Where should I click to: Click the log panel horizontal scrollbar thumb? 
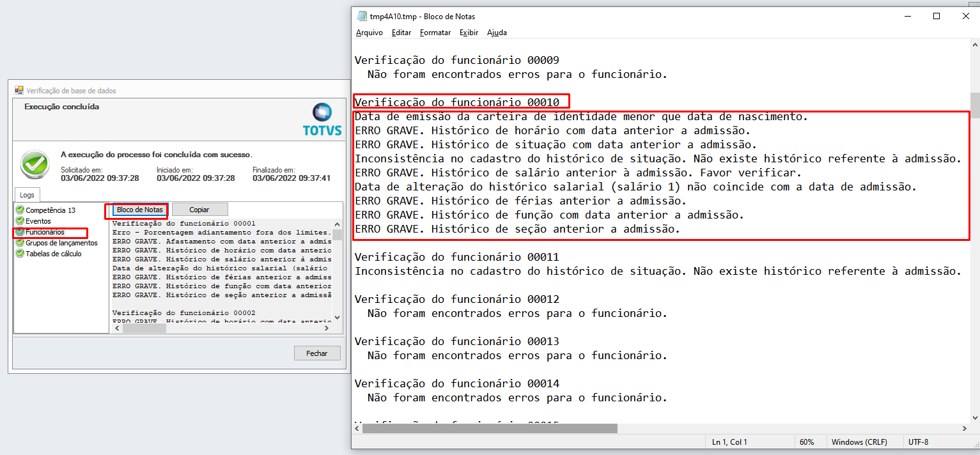(144, 328)
